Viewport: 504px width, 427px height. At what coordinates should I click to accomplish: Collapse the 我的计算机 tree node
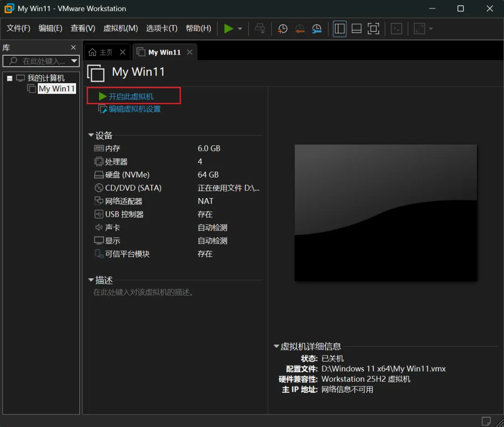point(10,78)
